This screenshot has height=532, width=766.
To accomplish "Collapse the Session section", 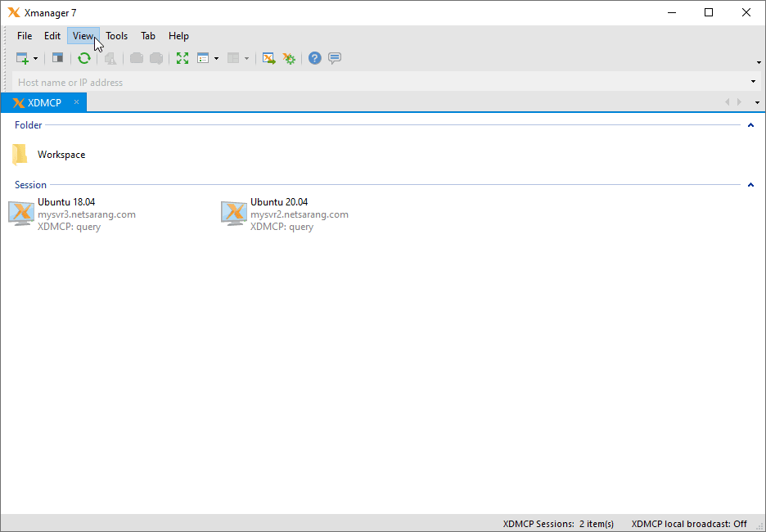I will 750,185.
